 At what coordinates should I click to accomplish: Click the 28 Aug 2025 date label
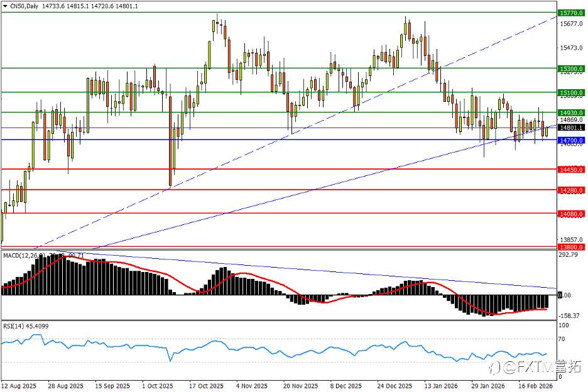(x=65, y=386)
